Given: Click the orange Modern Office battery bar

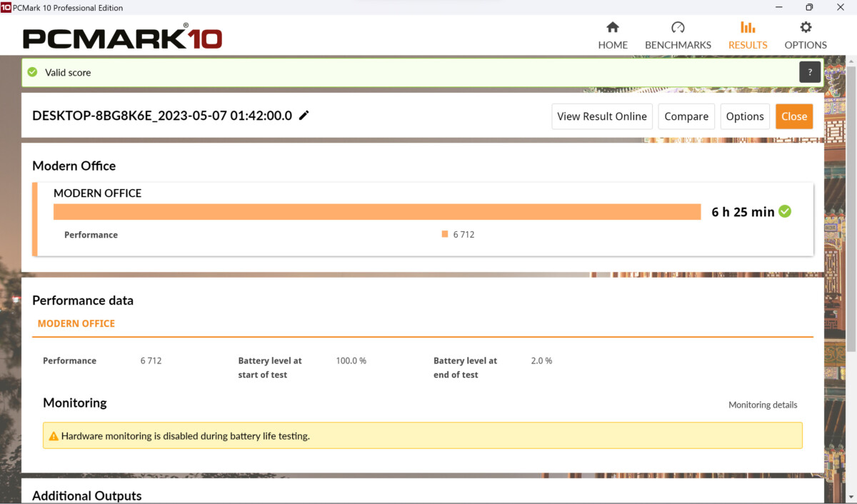Looking at the screenshot, I should click(x=377, y=212).
